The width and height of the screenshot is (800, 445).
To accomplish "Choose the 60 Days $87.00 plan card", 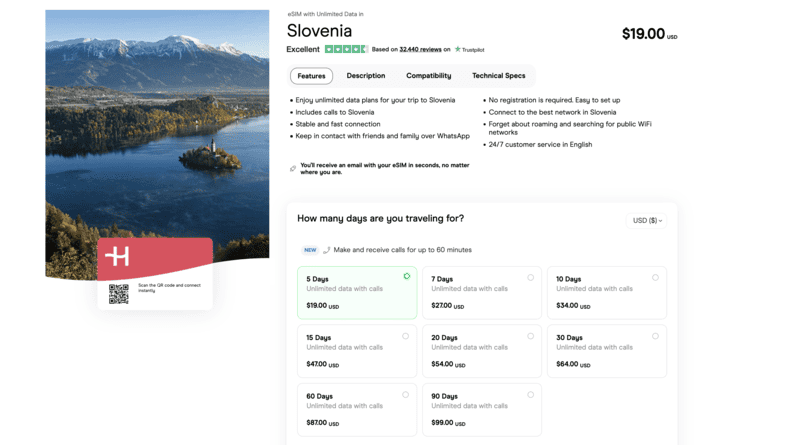I will pyautogui.click(x=357, y=409).
